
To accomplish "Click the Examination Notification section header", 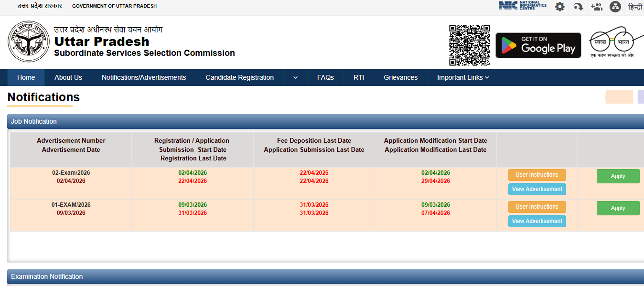I will click(47, 276).
